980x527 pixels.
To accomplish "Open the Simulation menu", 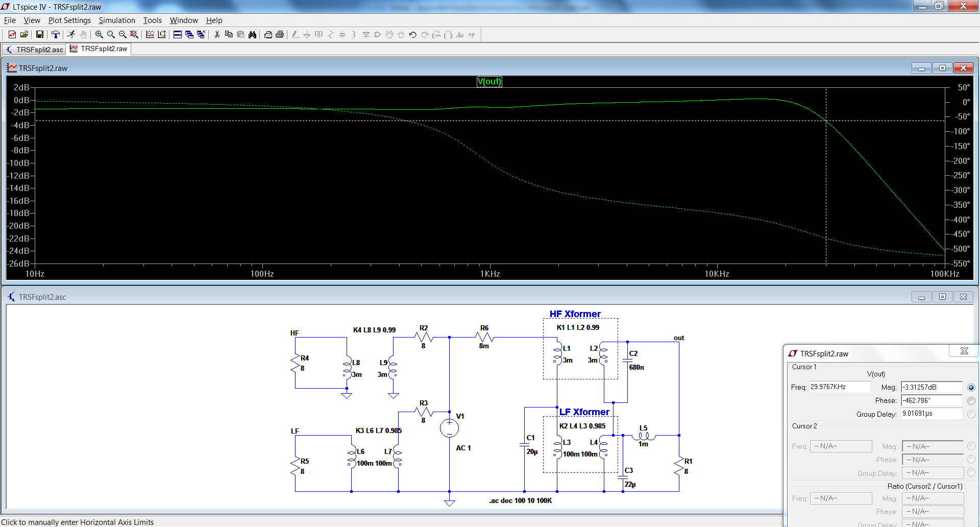I will click(117, 20).
